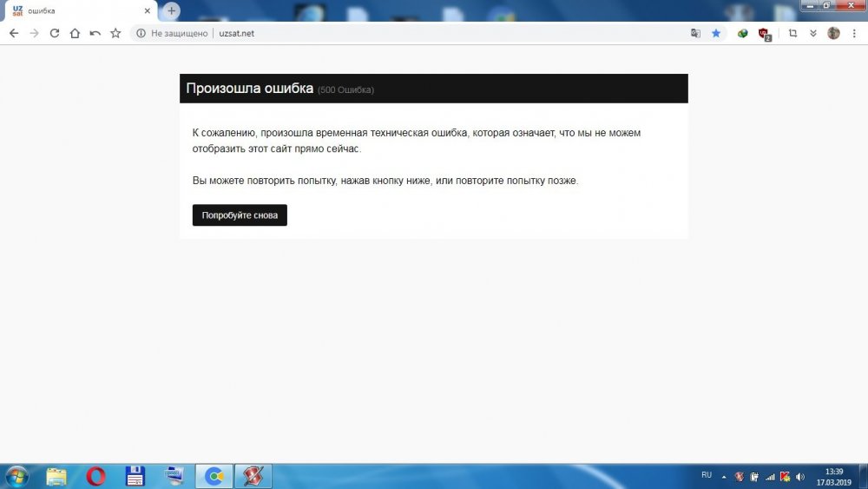Open a new tab with the plus button
The width and height of the screenshot is (868, 489).
tap(172, 10)
